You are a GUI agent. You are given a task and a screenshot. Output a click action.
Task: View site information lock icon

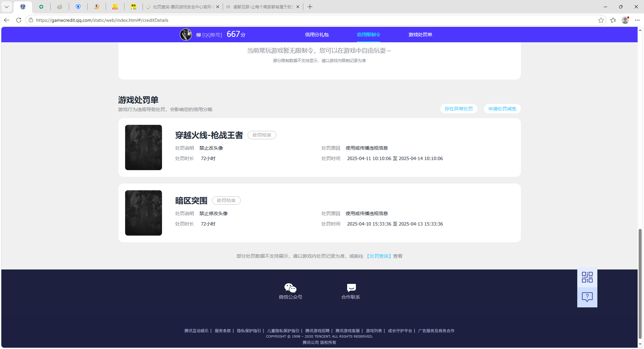[31, 20]
